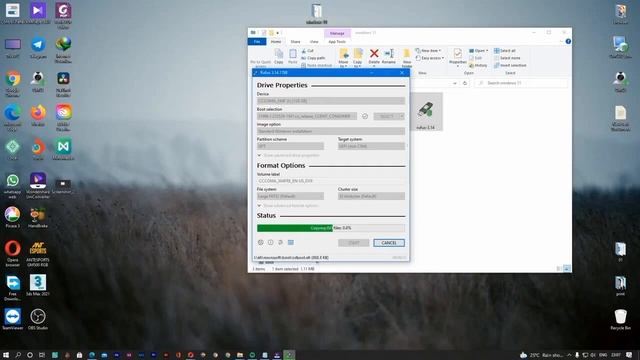Click the weather widget in the taskbar

tap(541, 355)
